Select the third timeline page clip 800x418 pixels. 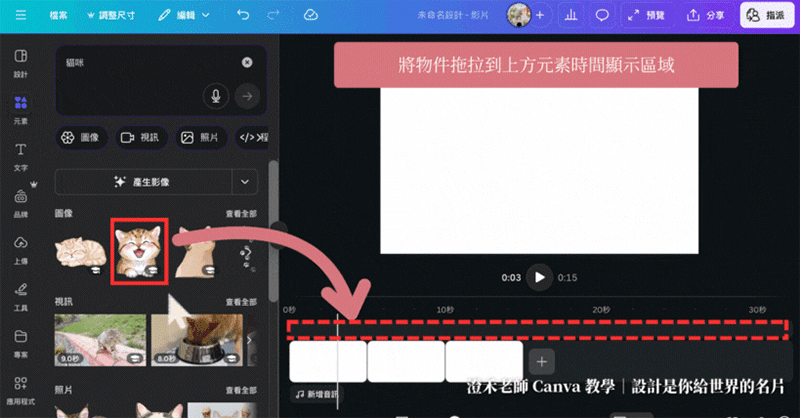tap(484, 361)
